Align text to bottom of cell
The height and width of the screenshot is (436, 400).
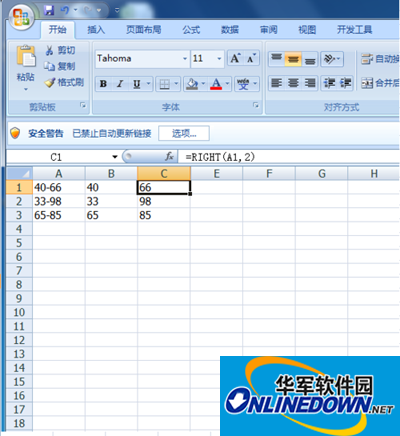310,59
